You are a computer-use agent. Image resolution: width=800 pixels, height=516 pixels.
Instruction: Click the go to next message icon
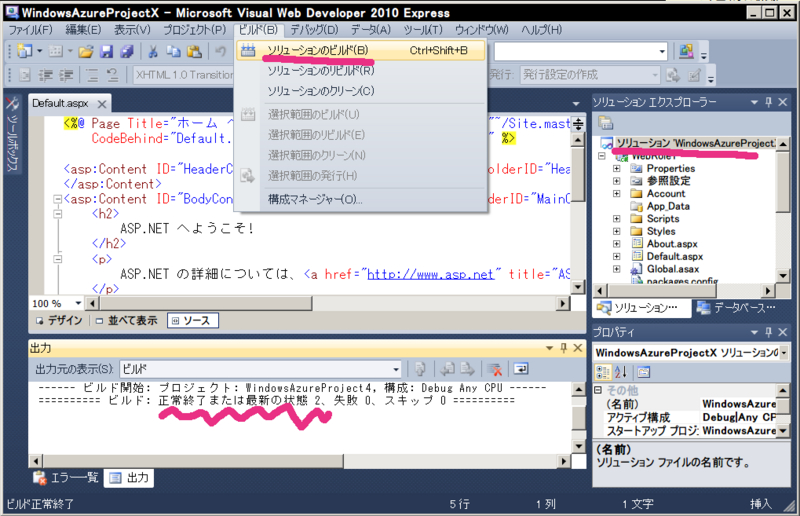click(x=467, y=368)
